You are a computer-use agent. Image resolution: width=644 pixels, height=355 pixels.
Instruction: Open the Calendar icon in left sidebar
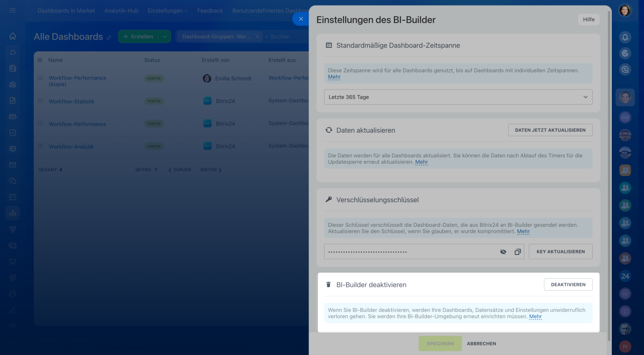[13, 197]
